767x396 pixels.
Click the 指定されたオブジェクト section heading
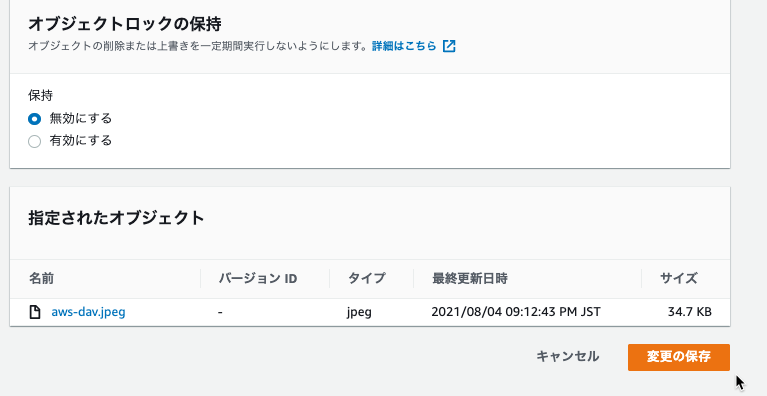(x=116, y=218)
